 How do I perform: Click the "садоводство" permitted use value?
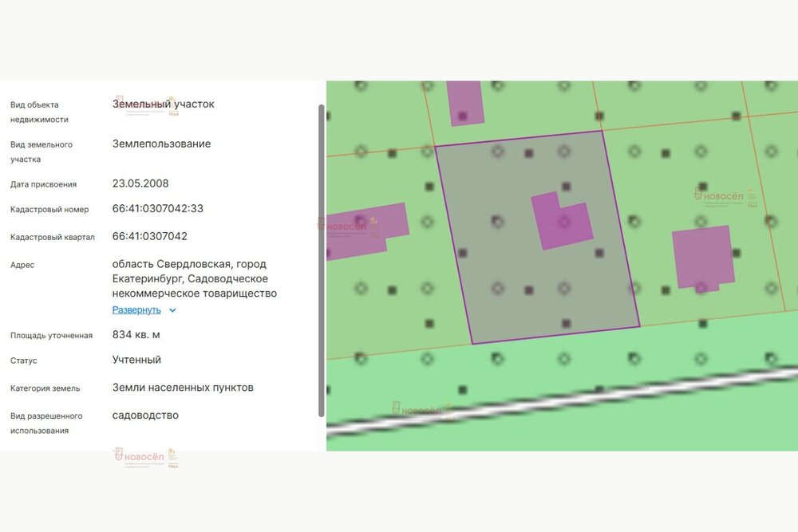coord(145,416)
